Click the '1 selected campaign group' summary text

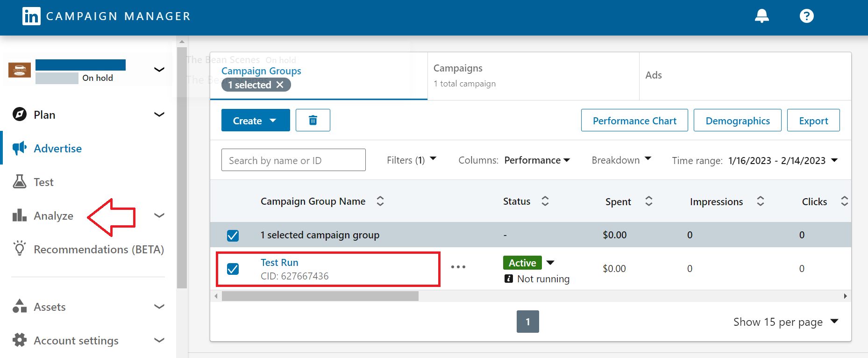[x=320, y=235]
